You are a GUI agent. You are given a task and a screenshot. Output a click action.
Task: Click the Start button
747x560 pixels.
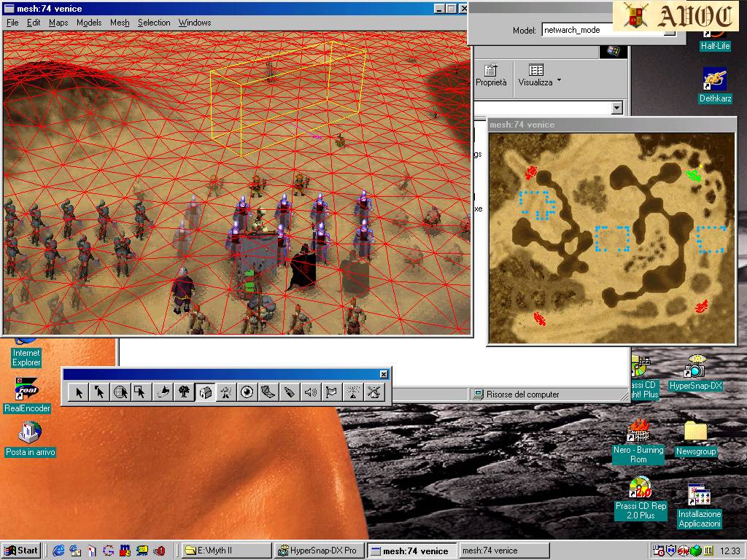(21, 551)
